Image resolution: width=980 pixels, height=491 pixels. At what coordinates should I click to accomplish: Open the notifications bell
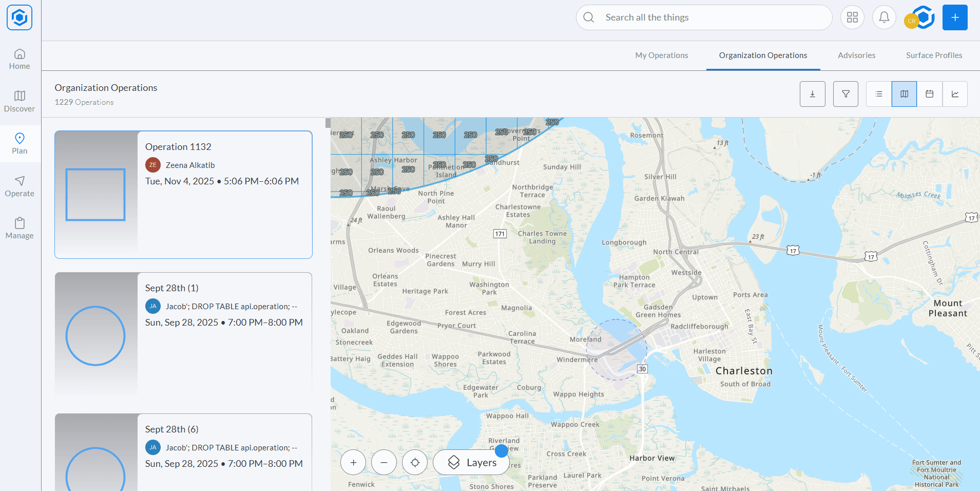(883, 17)
